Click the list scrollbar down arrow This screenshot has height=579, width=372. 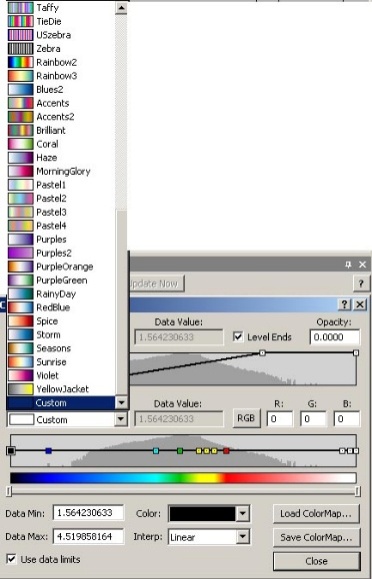point(121,403)
